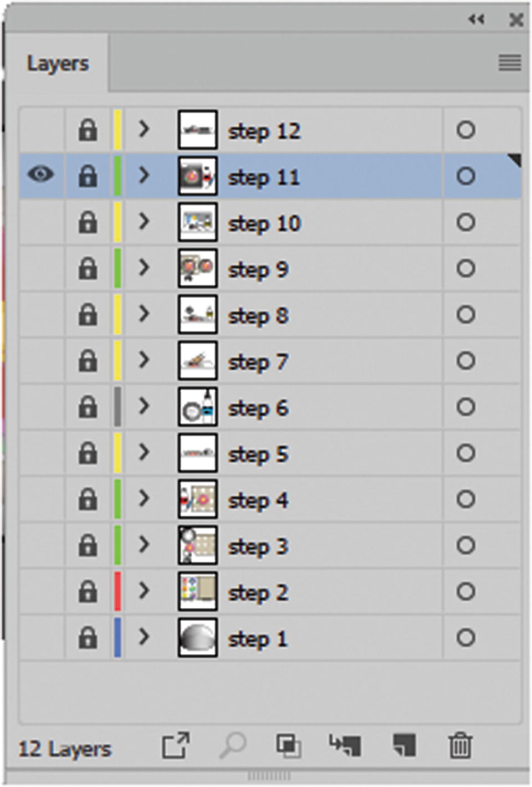Click the Create New Sublayer icon
Screen dimensions: 532x787
pos(345,745)
